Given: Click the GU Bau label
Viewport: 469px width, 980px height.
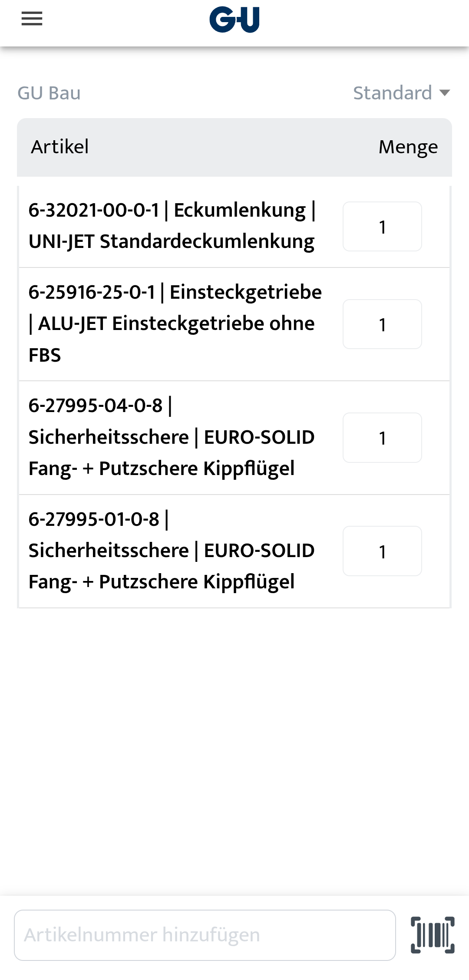Looking at the screenshot, I should tap(49, 93).
